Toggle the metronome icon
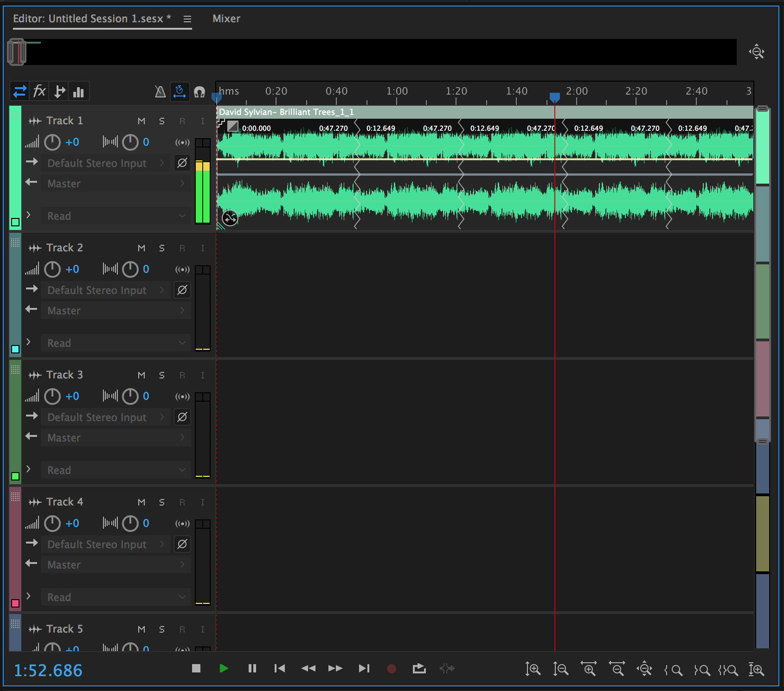 (160, 92)
